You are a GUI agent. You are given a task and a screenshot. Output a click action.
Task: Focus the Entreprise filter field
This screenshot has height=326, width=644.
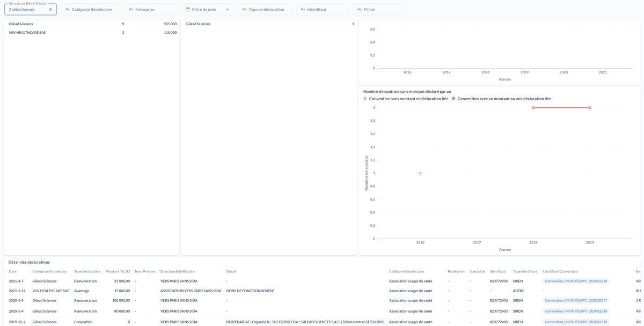[x=151, y=10]
